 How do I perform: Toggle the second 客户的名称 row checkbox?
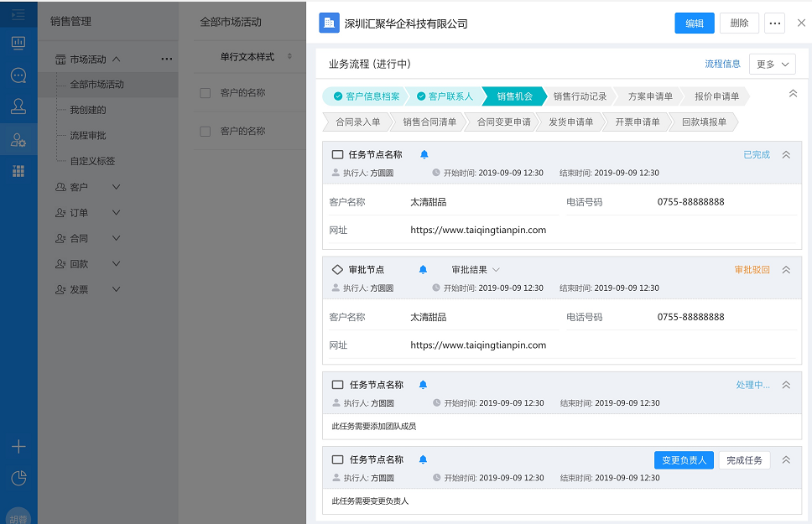click(x=205, y=132)
